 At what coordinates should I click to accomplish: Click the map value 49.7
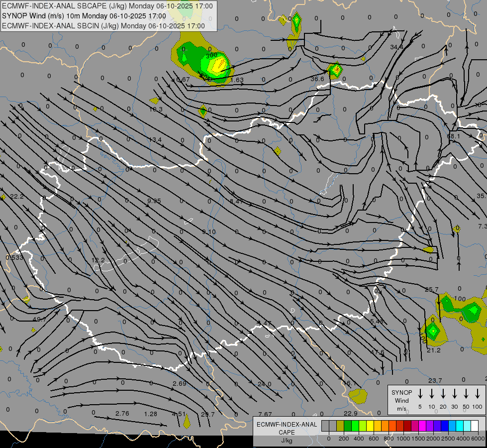[39, 319]
